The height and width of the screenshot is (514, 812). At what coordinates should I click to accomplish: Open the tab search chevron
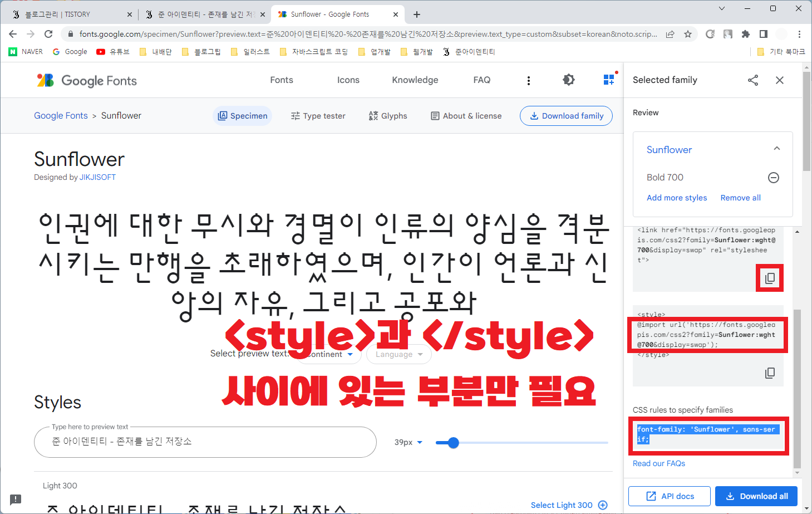click(x=722, y=8)
